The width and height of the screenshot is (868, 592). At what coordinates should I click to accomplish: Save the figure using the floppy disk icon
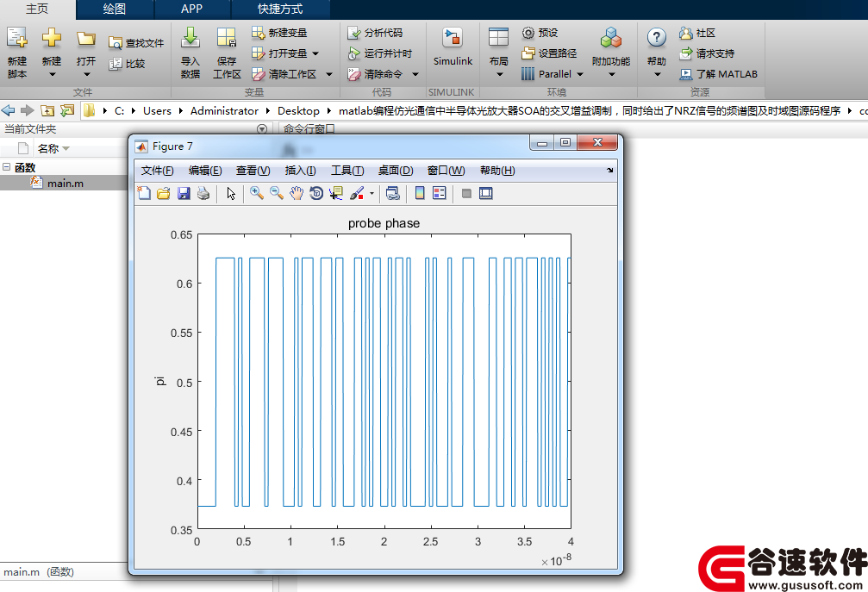point(184,193)
